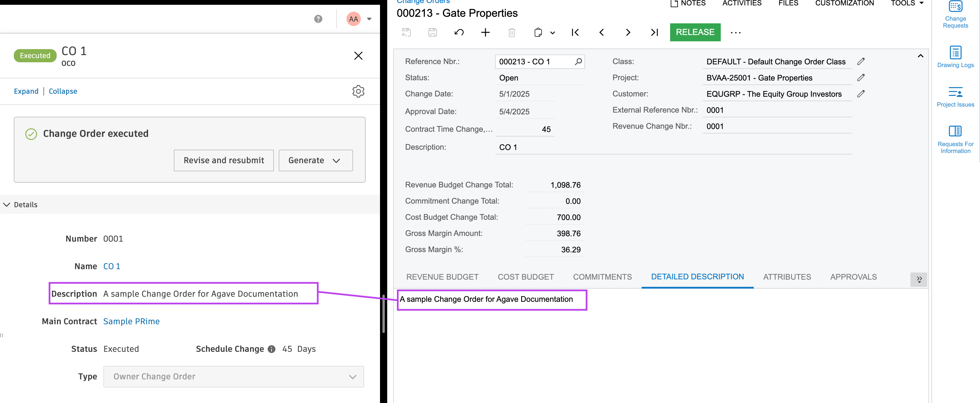Open the Owner Change Order type dropdown

(233, 376)
